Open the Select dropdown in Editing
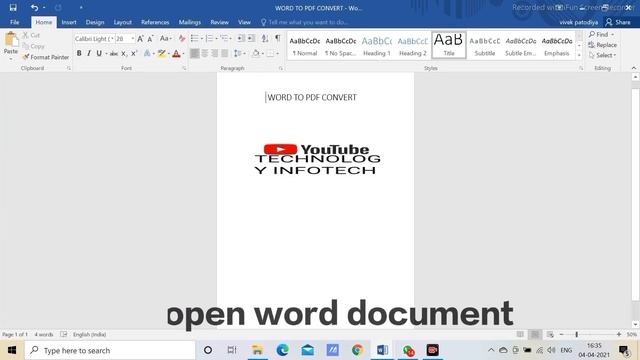 click(602, 55)
